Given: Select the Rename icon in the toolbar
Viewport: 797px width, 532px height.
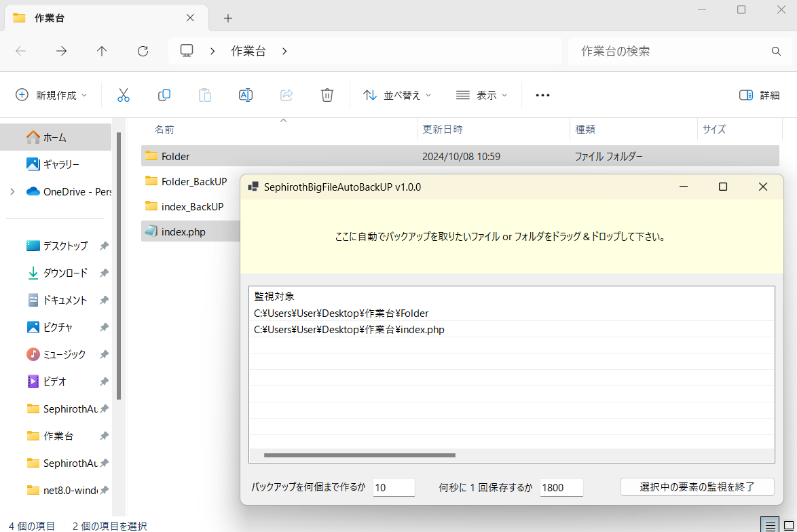Looking at the screenshot, I should (x=245, y=95).
